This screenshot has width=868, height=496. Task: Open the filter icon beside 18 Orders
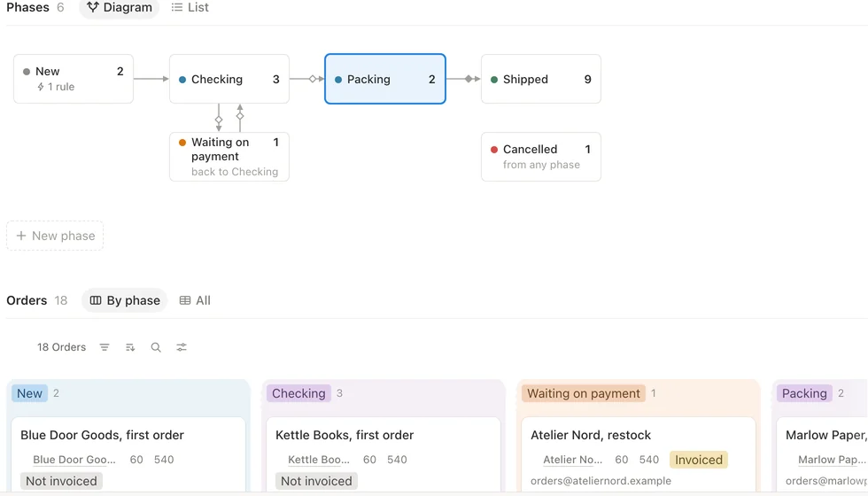click(105, 347)
